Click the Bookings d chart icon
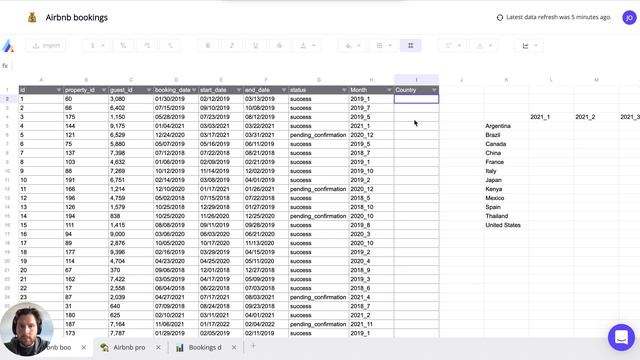640x360 pixels. 180,347
